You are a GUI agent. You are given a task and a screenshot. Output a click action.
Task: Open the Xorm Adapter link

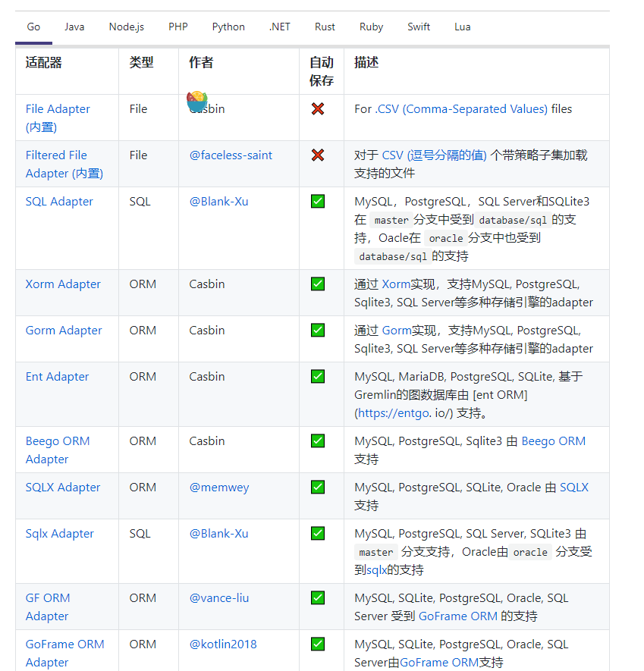click(63, 284)
